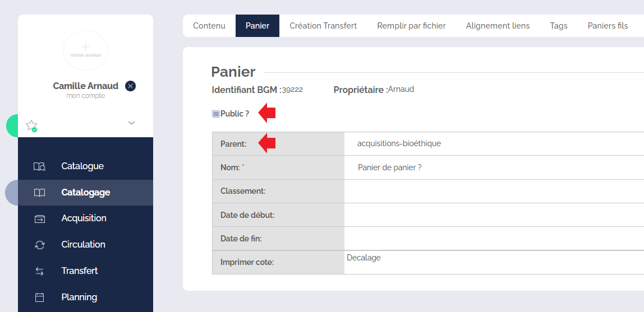Open the Création Transfert tab
The image size is (644, 312).
coord(323,26)
